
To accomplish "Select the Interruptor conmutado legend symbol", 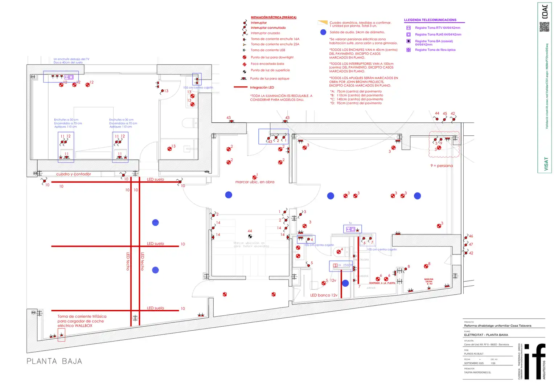I will (245, 28).
